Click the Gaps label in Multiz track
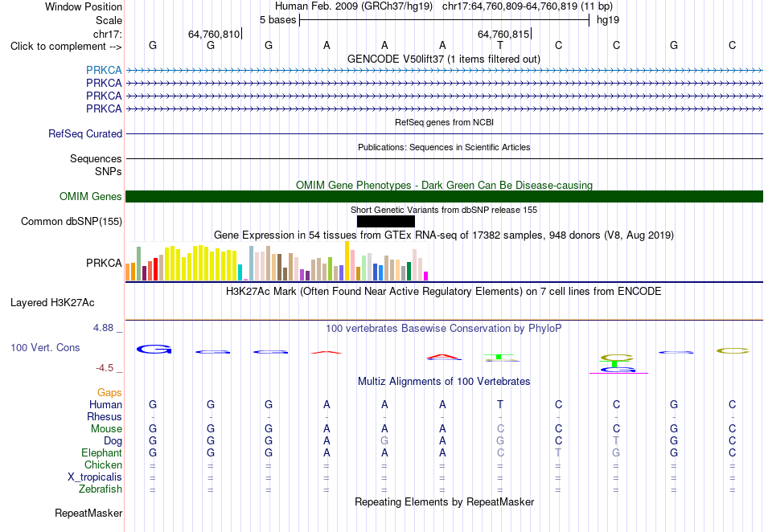The width and height of the screenshot is (764, 532). tap(109, 392)
